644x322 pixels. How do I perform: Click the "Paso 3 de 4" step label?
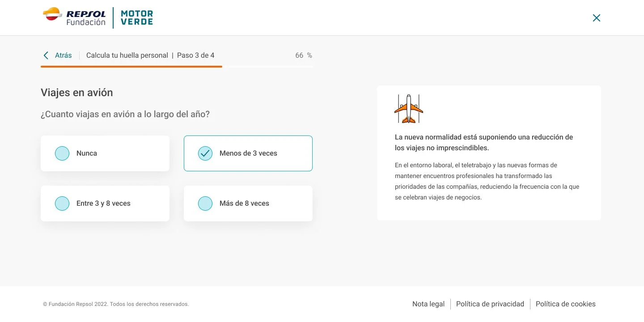click(196, 55)
